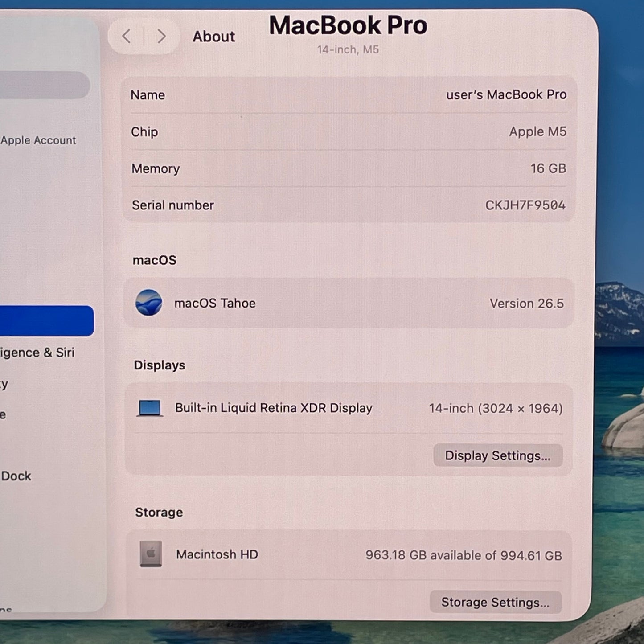Click the Macintosh HD label
644x644 pixels.
coord(217,554)
